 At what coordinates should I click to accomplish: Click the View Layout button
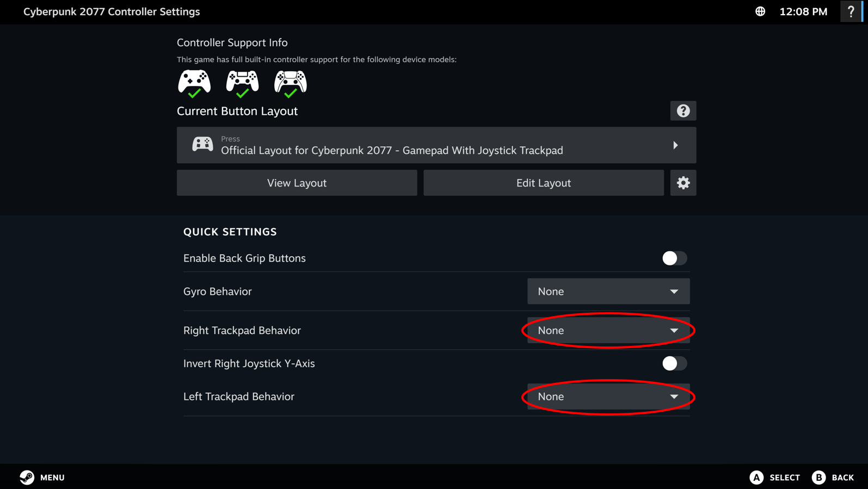click(x=297, y=183)
